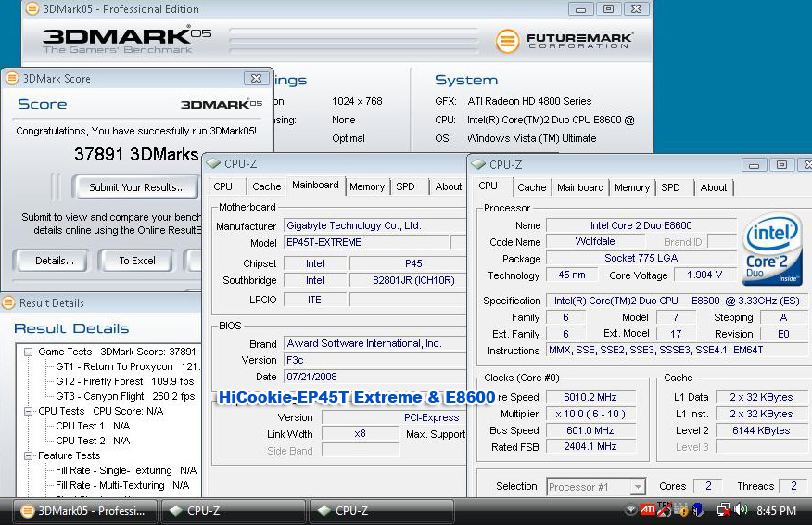812x525 pixels.
Task: Select Fill Rate - Single-Texturing row
Action: click(x=126, y=470)
